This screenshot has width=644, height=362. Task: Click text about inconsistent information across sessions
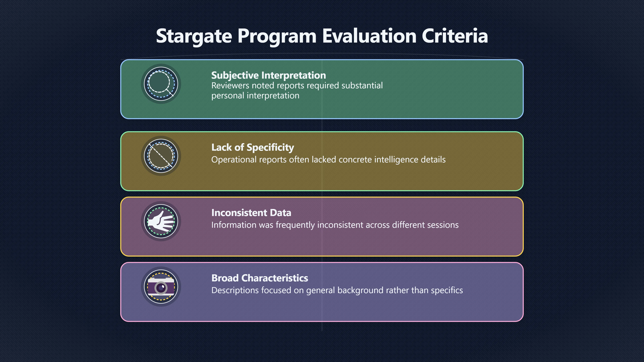pyautogui.click(x=335, y=225)
